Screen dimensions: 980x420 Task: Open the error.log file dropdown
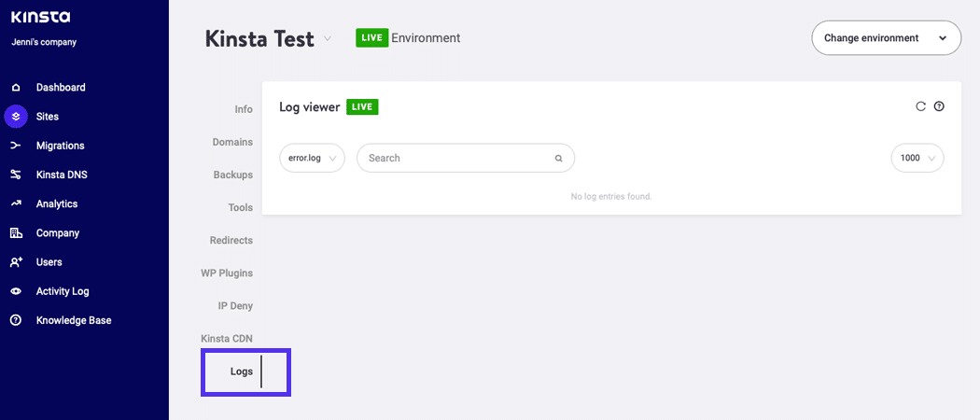point(312,158)
